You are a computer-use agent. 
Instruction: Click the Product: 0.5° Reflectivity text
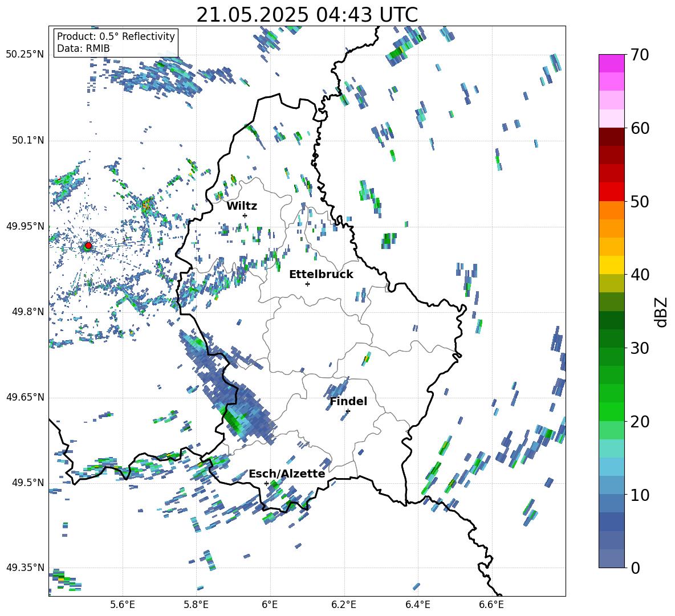[116, 36]
